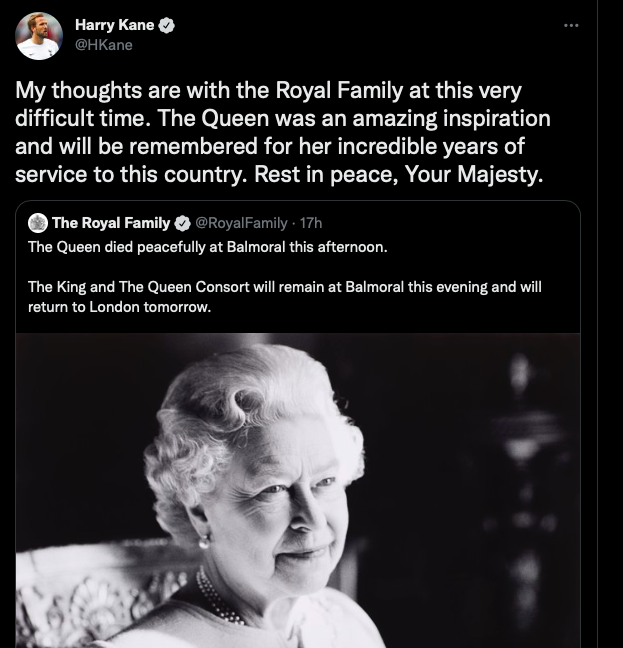Click the 17h timestamp on quoted tweet
Image resolution: width=623 pixels, height=648 pixels.
[312, 222]
